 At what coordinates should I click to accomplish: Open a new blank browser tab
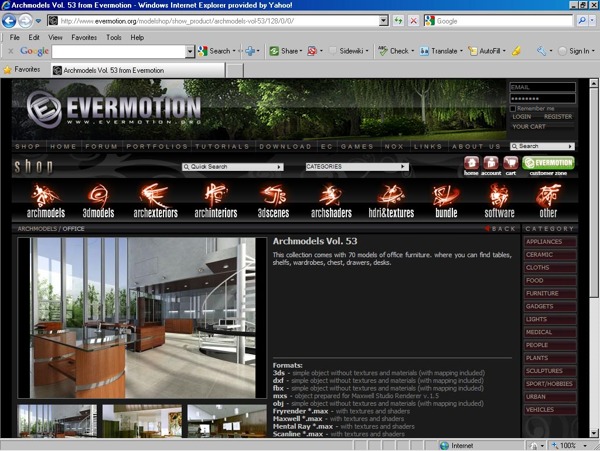coord(235,70)
